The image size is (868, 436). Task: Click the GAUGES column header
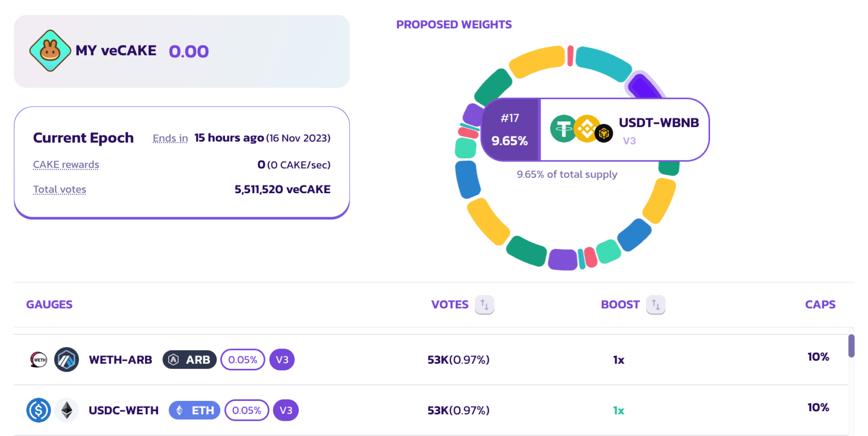click(x=49, y=304)
